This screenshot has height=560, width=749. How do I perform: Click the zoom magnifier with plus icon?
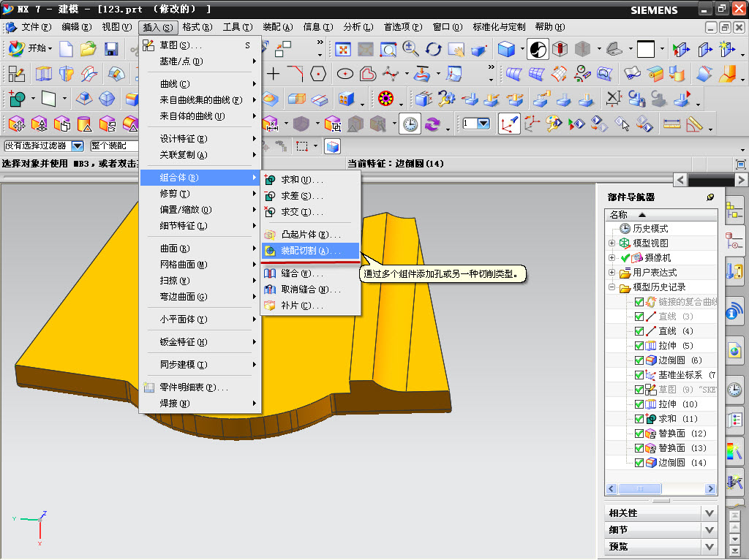tap(410, 49)
